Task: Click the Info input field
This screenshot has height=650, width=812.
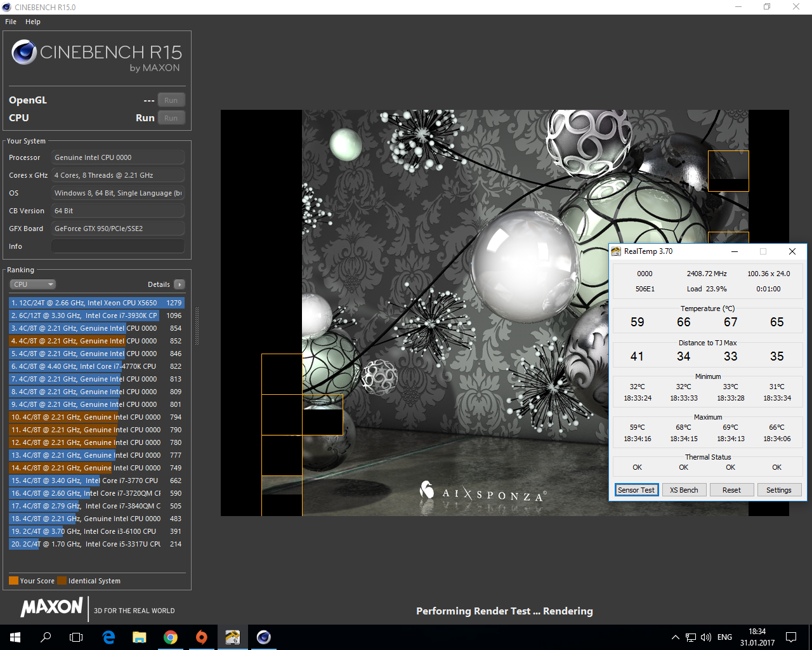Action: 118,246
